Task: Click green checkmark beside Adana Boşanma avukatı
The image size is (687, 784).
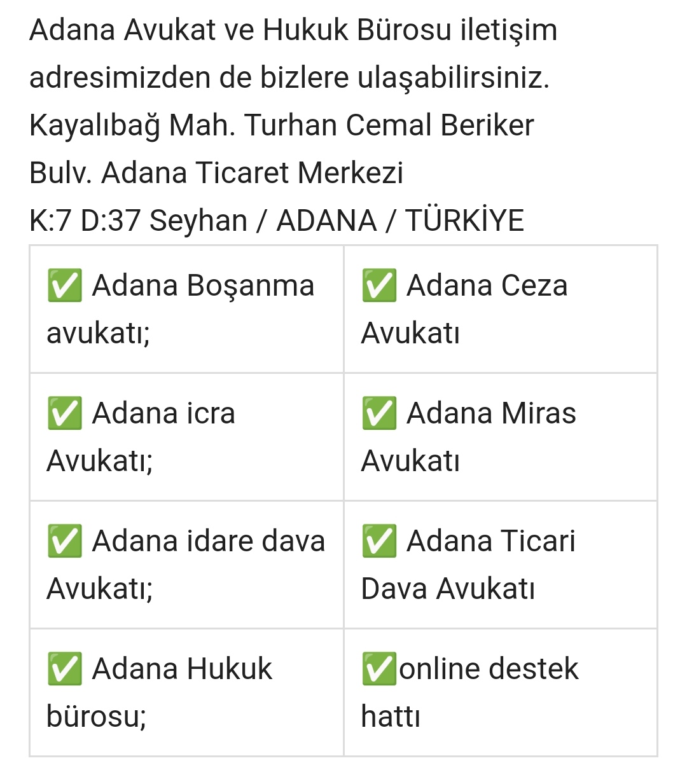Action: pyautogui.click(x=64, y=285)
